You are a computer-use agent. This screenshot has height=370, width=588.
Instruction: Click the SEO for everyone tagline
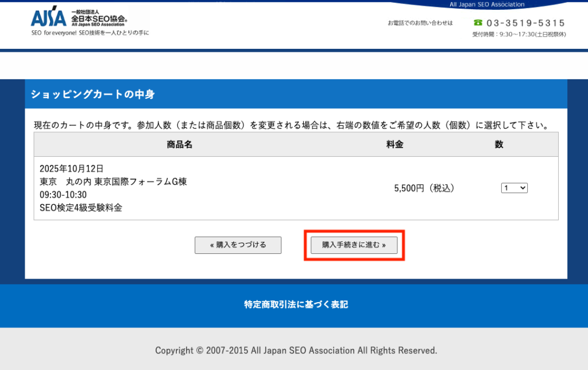(x=90, y=33)
